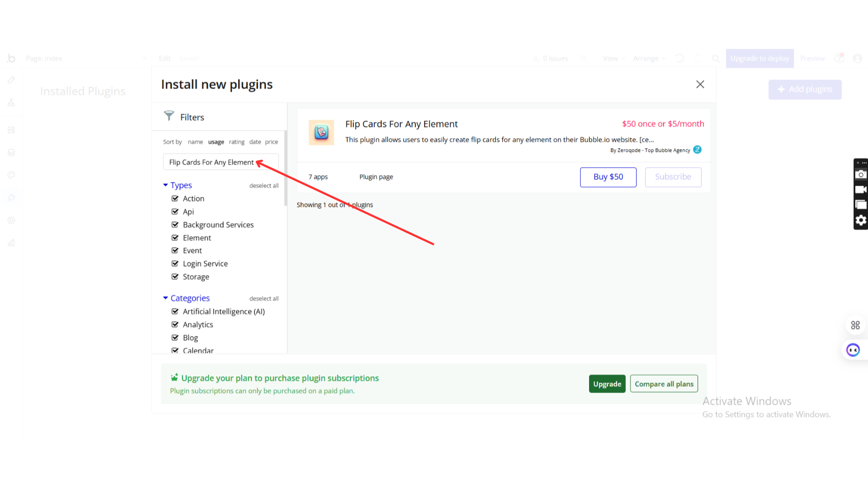868x489 pixels.
Task: Open the Page: index dropdown
Action: pos(86,58)
